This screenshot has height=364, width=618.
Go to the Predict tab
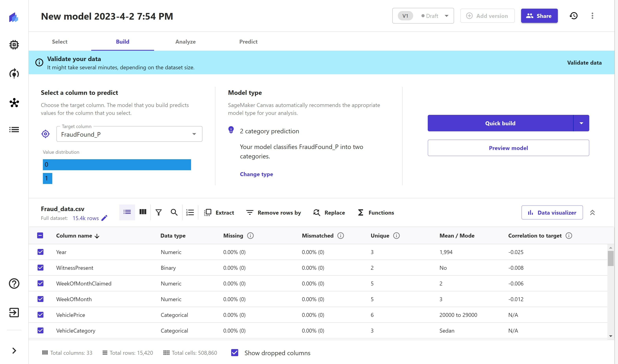pos(248,42)
